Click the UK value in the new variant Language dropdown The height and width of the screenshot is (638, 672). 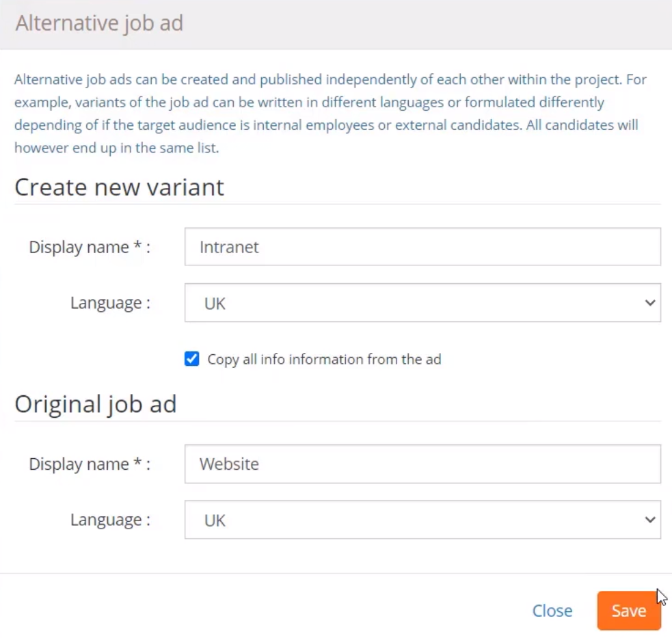pos(215,304)
